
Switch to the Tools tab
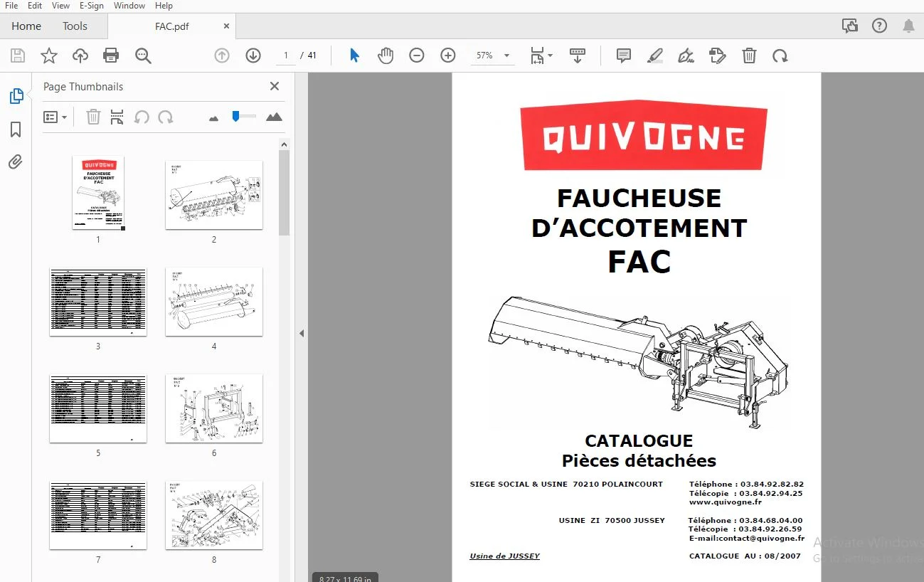(x=75, y=26)
